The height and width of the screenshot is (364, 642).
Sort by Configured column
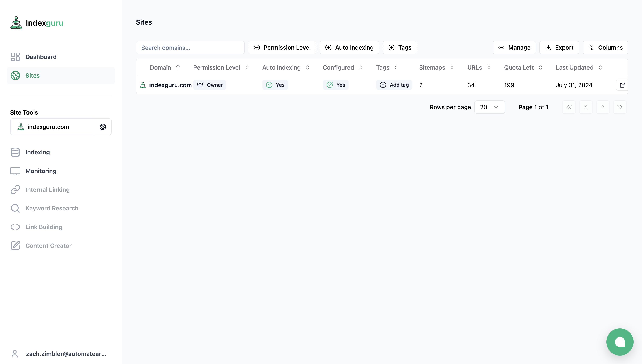point(343,67)
